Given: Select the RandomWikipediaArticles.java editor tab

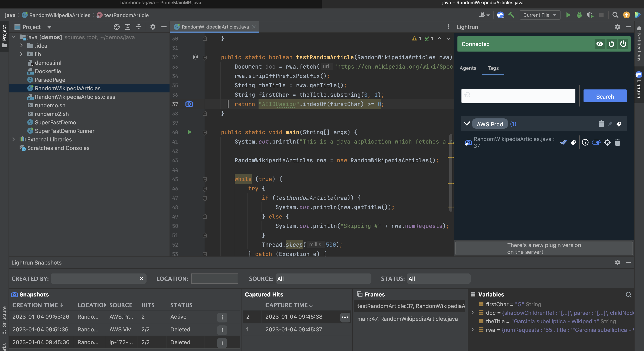Looking at the screenshot, I should click(x=215, y=27).
